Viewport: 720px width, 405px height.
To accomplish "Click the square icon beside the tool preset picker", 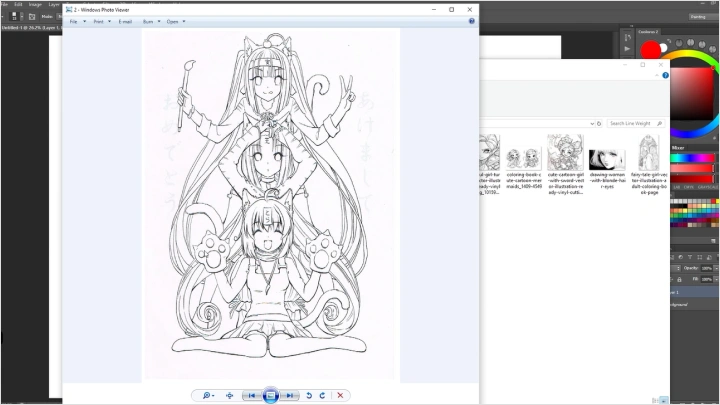I will pos(32,17).
